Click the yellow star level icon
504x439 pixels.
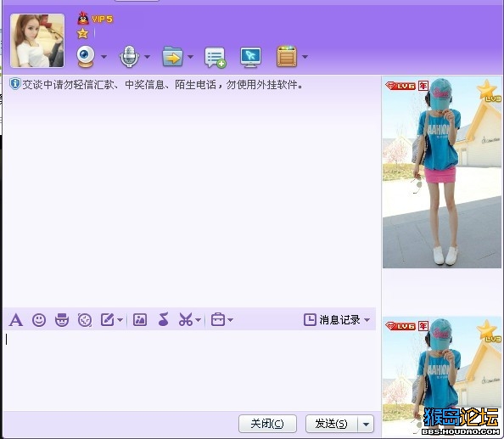[x=82, y=33]
